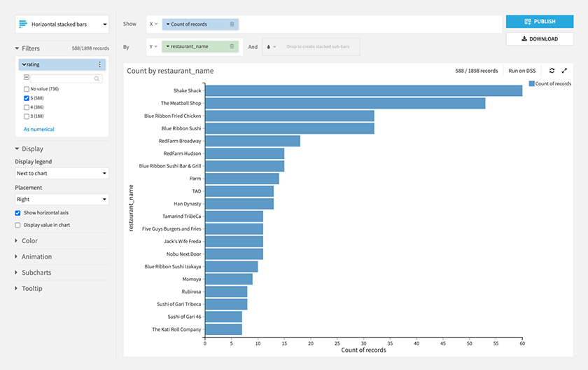Uncheck the rating 5 (588) filter

27,98
